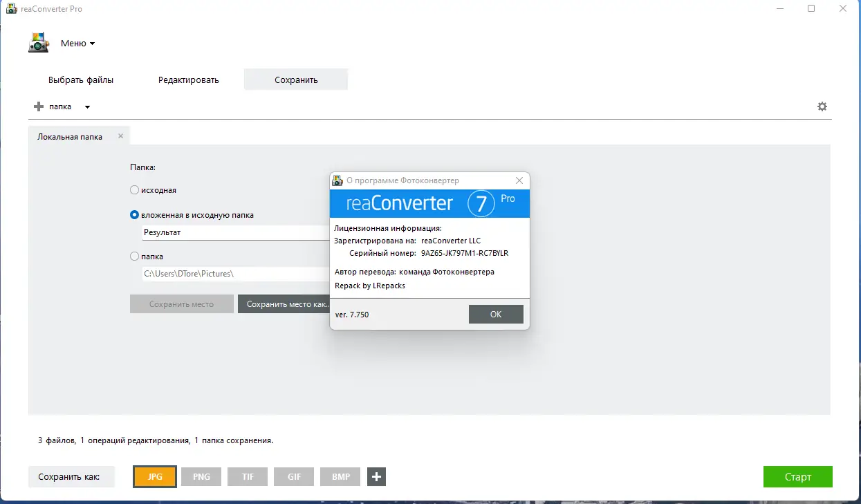Click the reaConverter camera logo icon

point(39,43)
